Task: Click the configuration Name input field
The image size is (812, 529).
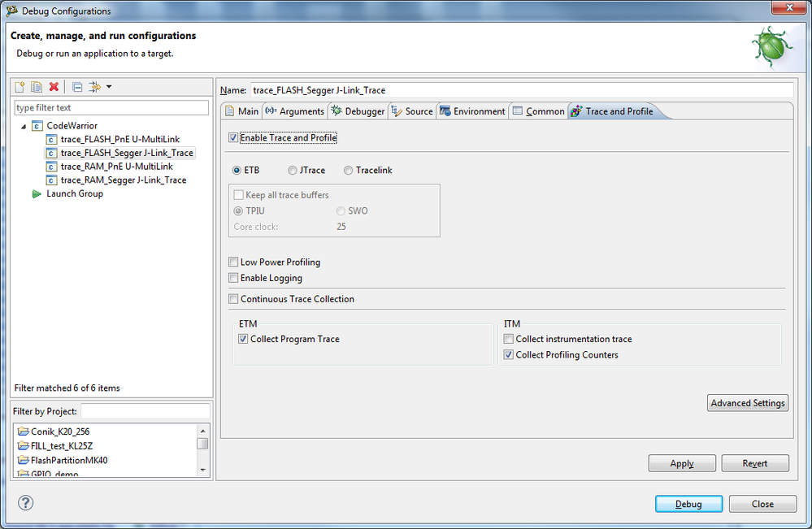Action: pyautogui.click(x=522, y=90)
